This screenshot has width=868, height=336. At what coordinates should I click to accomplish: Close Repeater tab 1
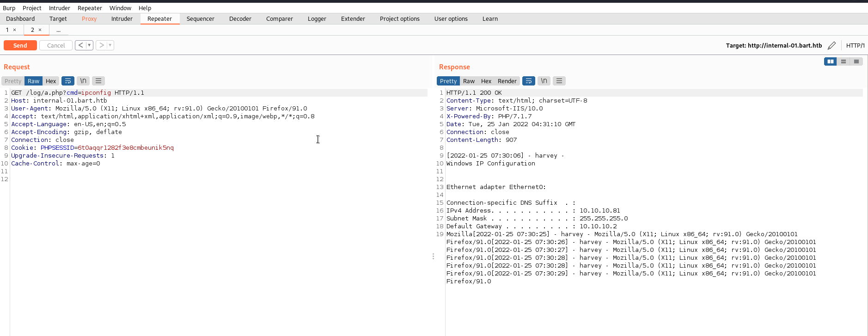[15, 30]
